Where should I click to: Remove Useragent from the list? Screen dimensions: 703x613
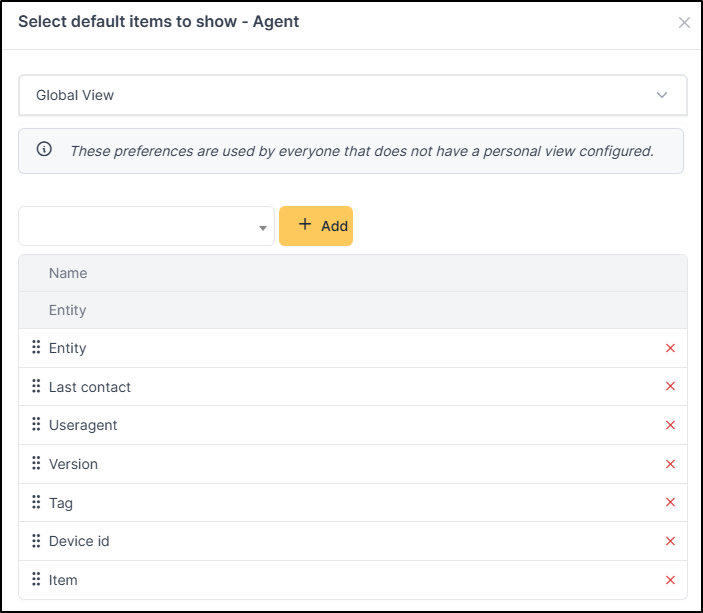(670, 425)
